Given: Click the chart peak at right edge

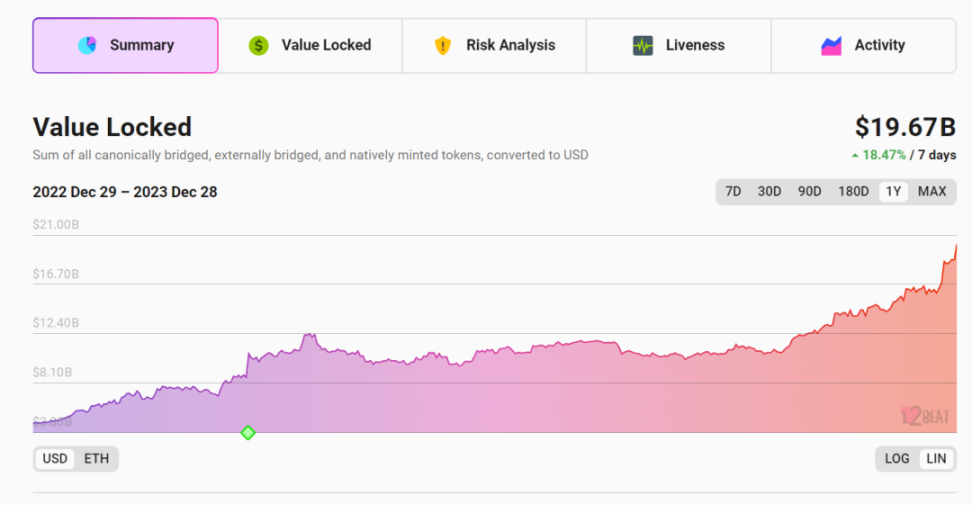Looking at the screenshot, I should 956,246.
